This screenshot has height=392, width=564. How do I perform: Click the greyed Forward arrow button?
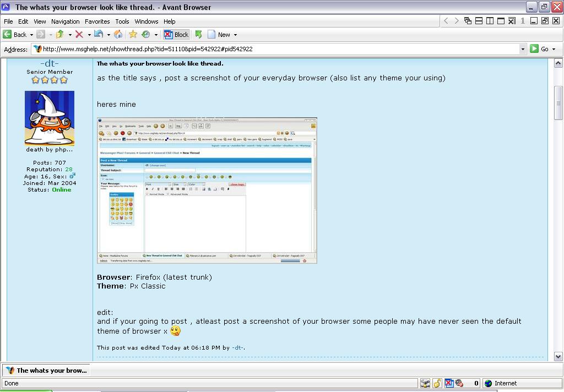41,35
